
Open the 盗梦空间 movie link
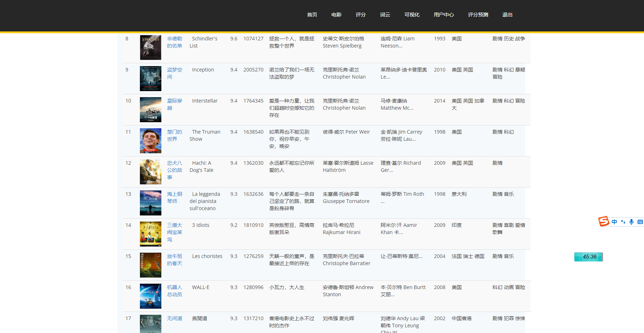click(175, 73)
